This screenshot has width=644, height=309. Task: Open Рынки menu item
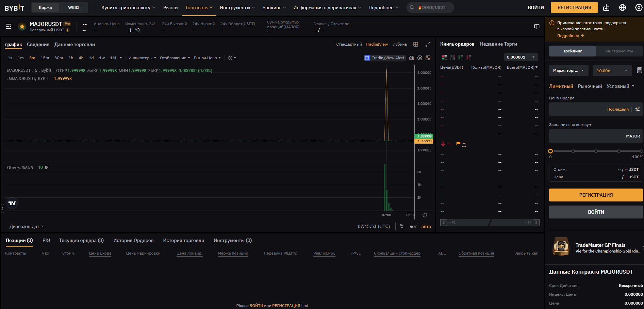click(x=170, y=7)
